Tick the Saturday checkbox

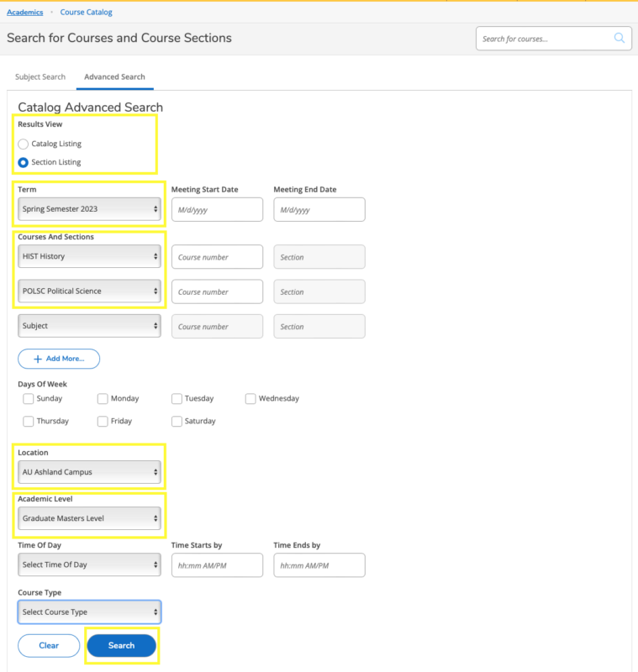pyautogui.click(x=177, y=421)
